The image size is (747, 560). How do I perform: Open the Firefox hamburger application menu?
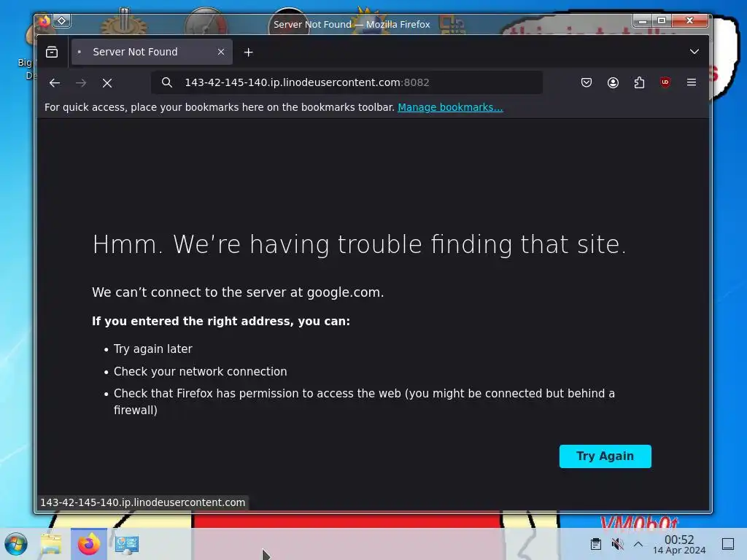pyautogui.click(x=692, y=82)
